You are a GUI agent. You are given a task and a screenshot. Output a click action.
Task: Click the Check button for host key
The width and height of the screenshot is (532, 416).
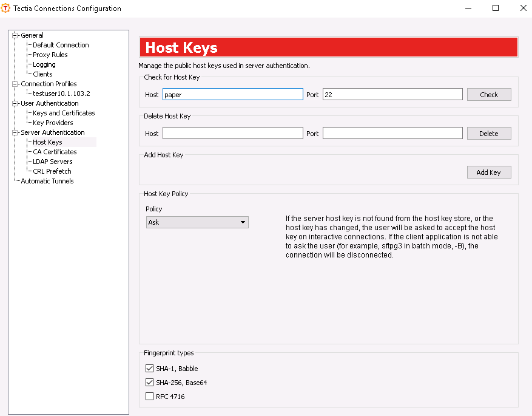[489, 95]
